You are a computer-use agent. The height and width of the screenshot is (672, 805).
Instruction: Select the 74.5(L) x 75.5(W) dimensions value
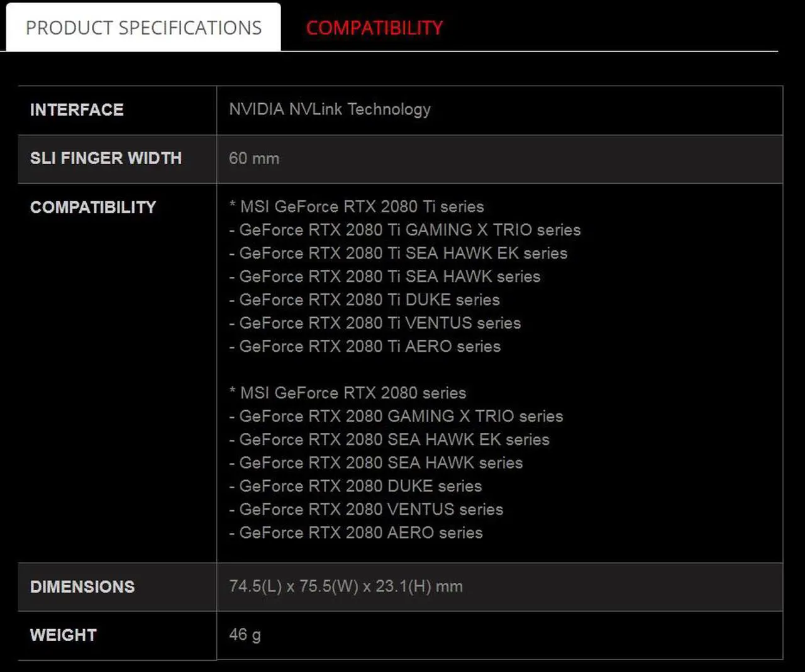[x=346, y=586]
